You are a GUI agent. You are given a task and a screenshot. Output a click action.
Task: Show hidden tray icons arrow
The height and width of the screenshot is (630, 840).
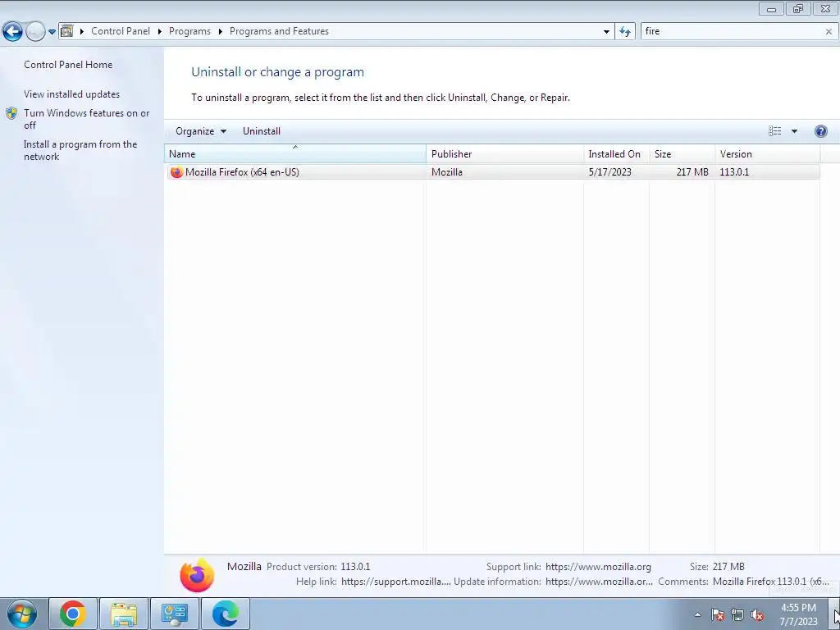pyautogui.click(x=697, y=614)
